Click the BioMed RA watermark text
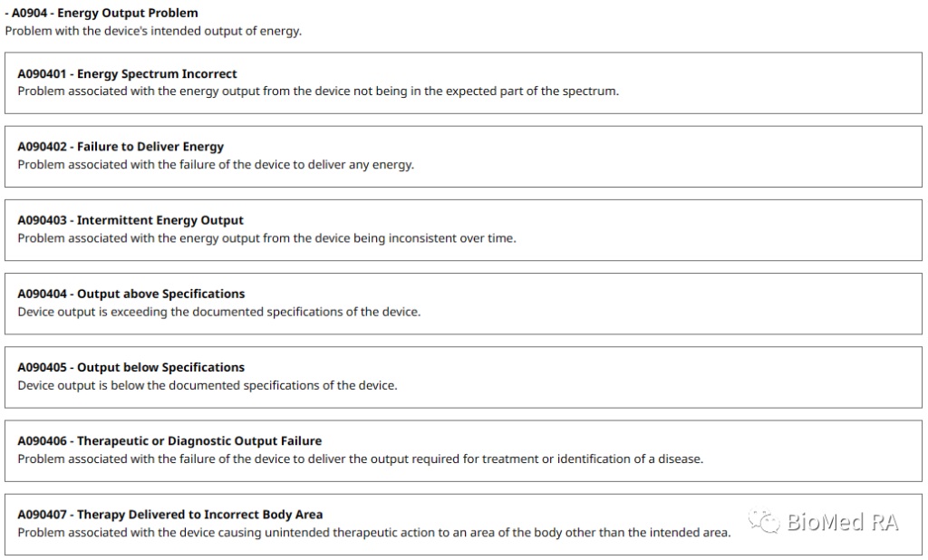The image size is (928, 560). (x=842, y=522)
